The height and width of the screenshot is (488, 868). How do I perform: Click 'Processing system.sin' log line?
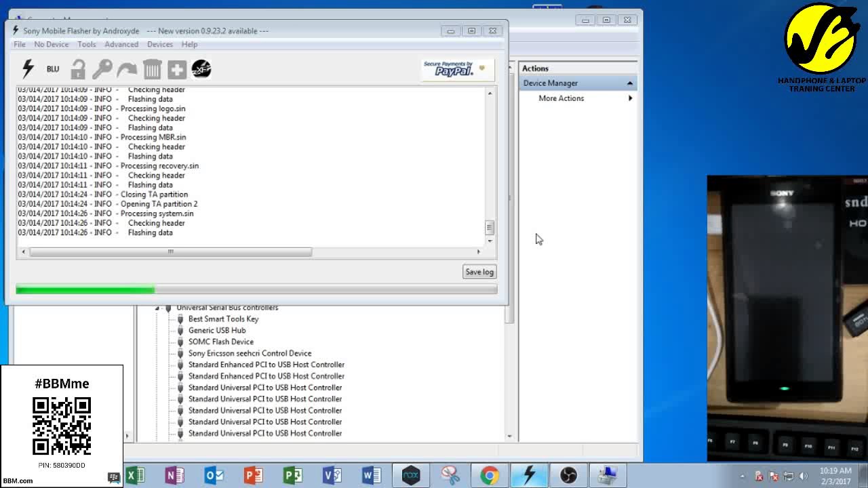coord(157,213)
